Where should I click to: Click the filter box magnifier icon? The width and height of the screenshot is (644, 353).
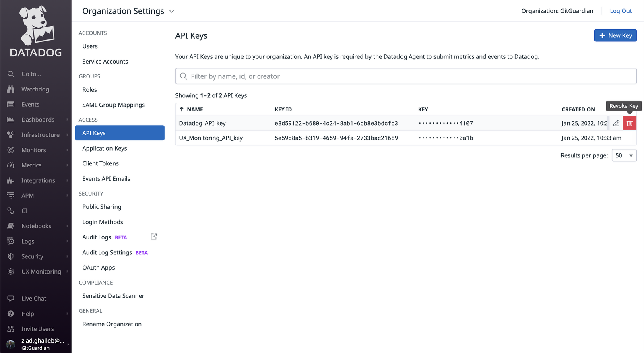(184, 76)
